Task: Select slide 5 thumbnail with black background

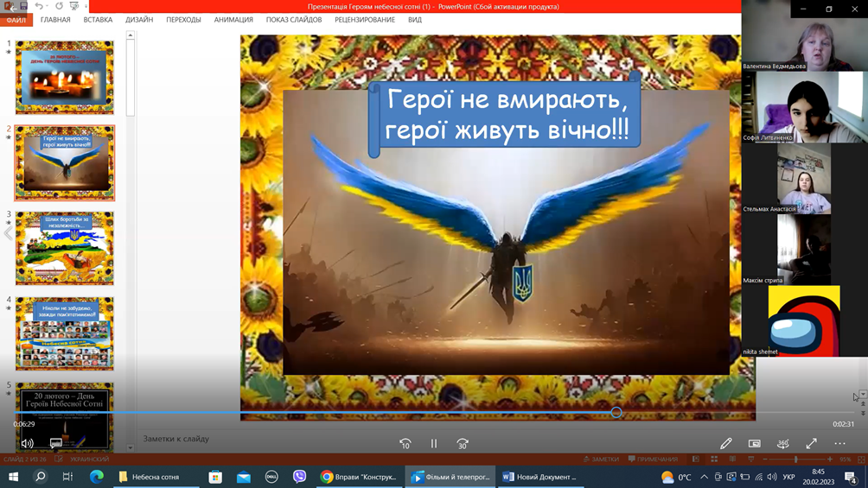Action: [65, 416]
